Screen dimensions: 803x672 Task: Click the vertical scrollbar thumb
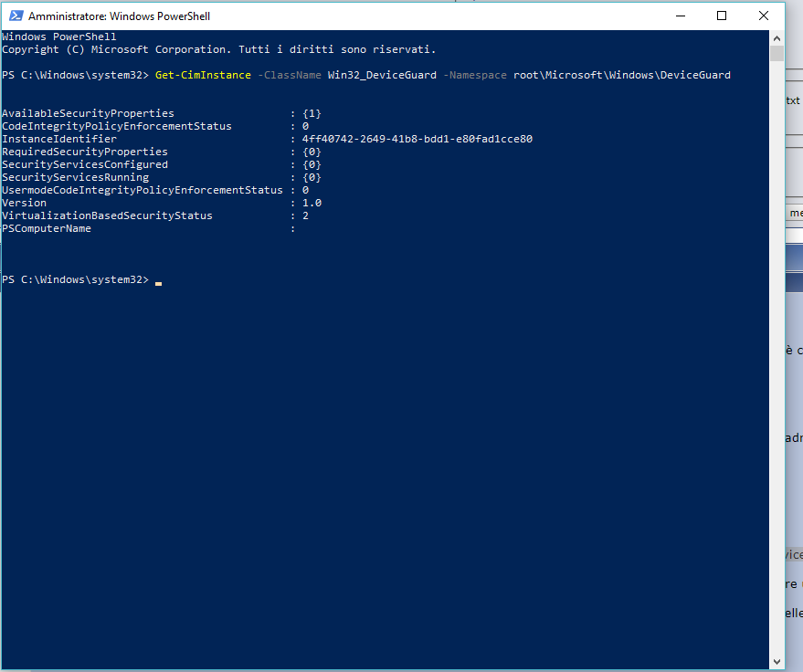777,53
